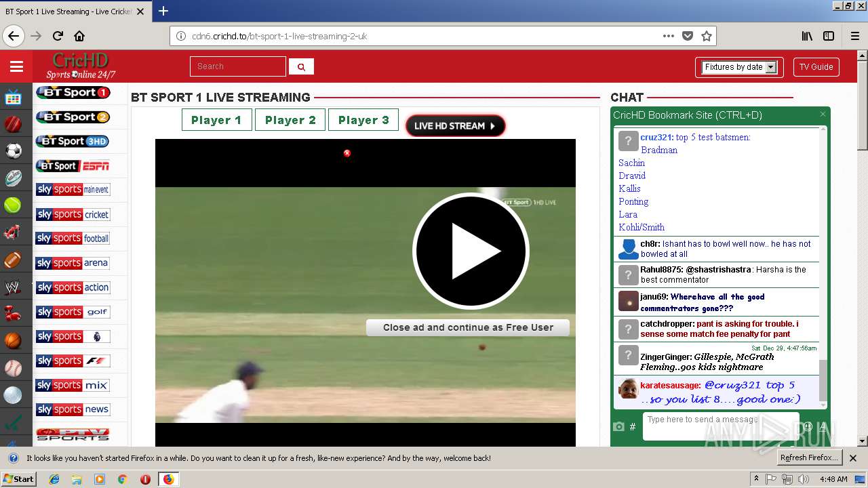
Task: Choose the tennis ball sport icon
Action: (13, 205)
